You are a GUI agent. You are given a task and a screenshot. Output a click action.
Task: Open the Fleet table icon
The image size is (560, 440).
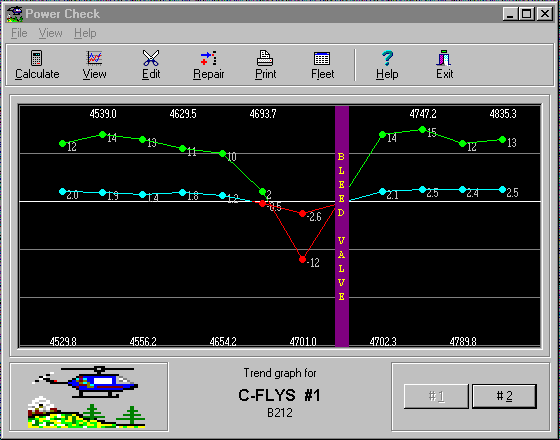point(322,58)
